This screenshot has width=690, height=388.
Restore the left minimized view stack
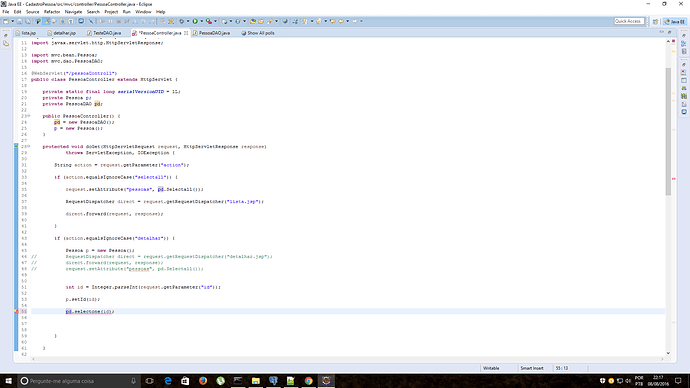[6, 35]
